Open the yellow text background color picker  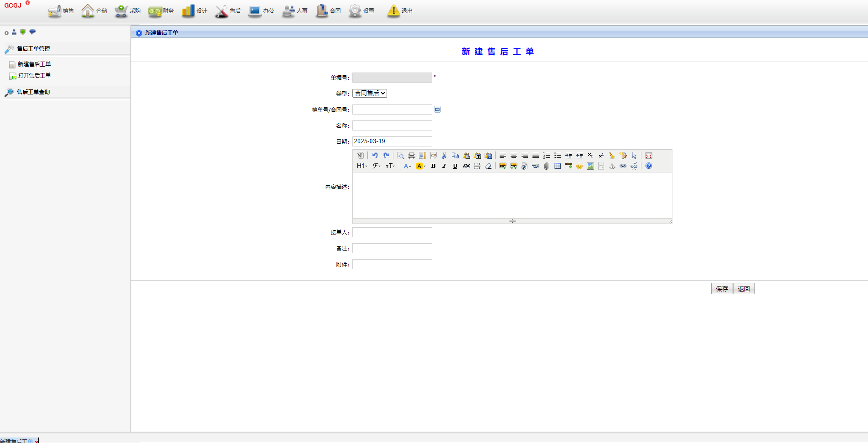point(420,166)
